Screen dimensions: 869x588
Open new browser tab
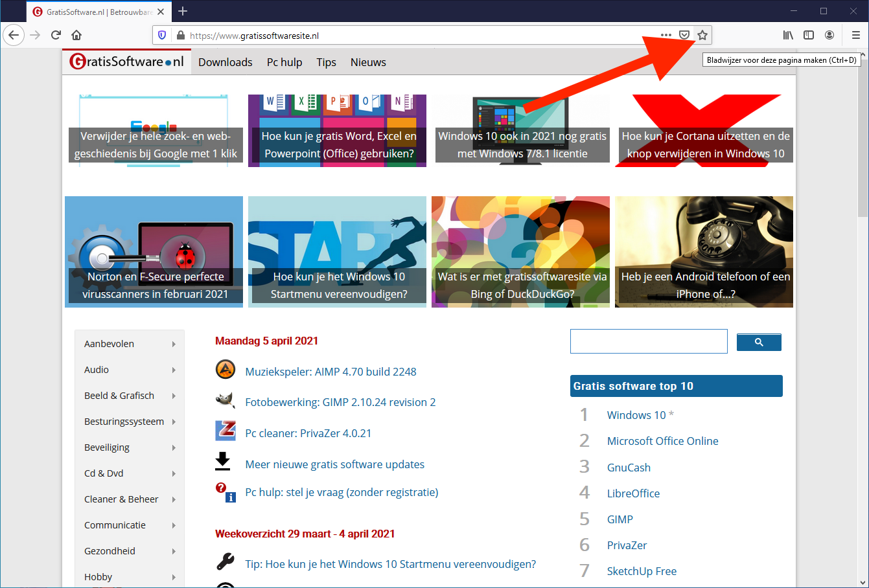(183, 11)
